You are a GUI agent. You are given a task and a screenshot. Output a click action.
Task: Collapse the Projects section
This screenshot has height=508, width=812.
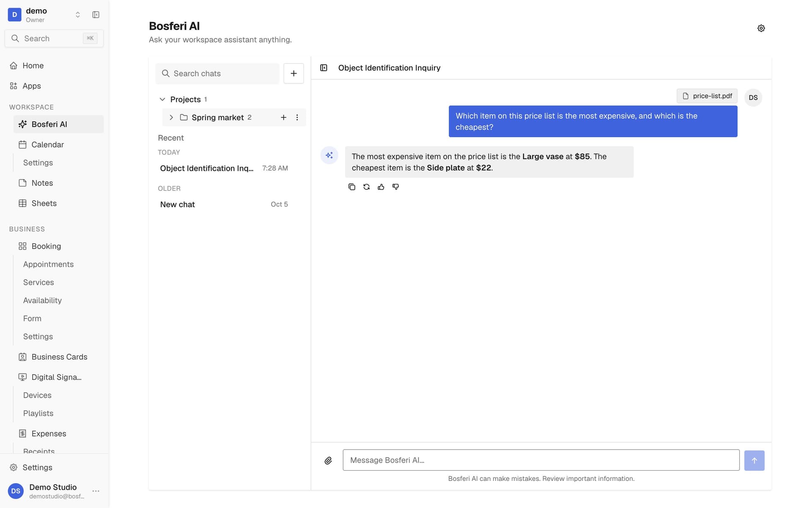pos(162,99)
